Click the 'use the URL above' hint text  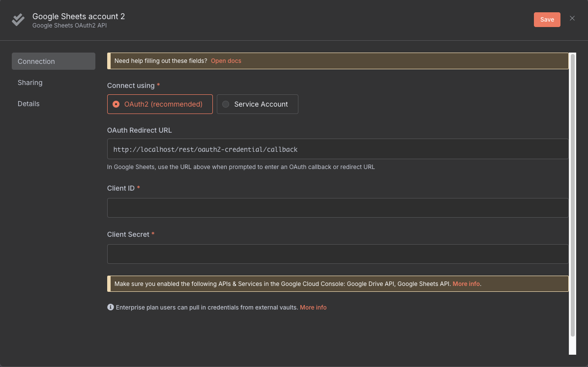[x=241, y=167]
